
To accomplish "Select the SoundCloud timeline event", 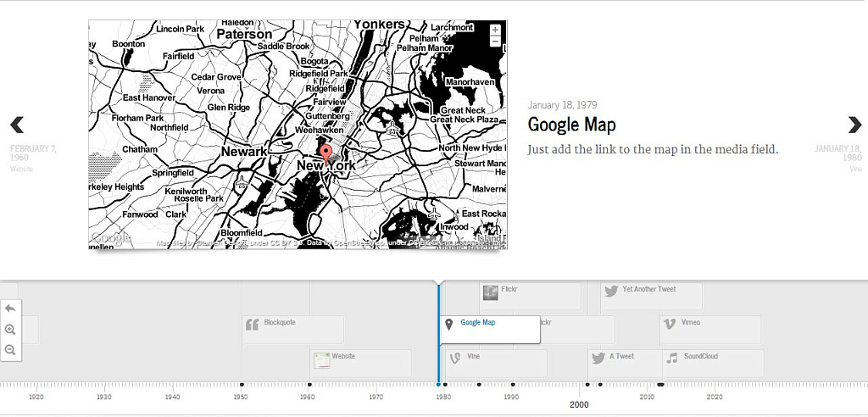I will (x=713, y=364).
